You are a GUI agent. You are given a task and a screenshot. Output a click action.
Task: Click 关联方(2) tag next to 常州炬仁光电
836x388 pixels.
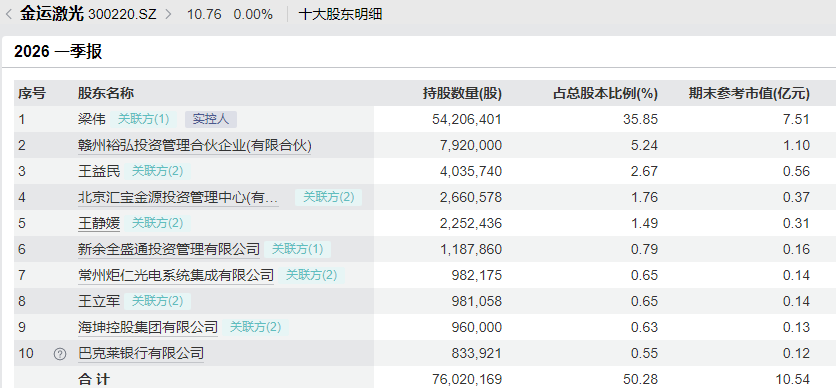tap(312, 275)
